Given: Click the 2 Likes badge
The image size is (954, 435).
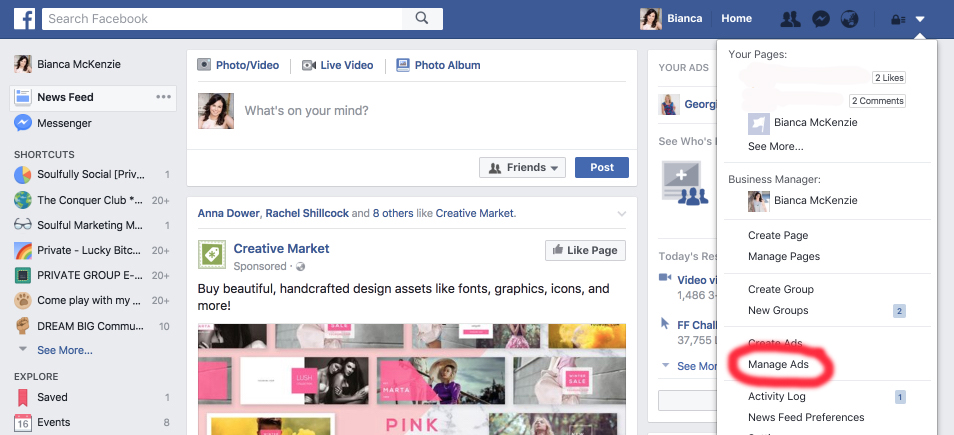Looking at the screenshot, I should (888, 78).
